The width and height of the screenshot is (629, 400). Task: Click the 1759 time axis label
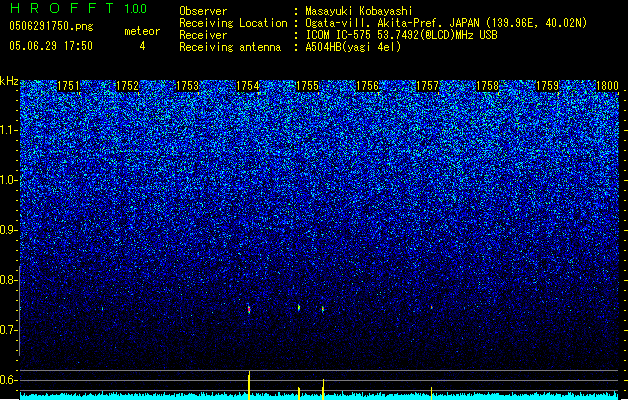pos(547,86)
